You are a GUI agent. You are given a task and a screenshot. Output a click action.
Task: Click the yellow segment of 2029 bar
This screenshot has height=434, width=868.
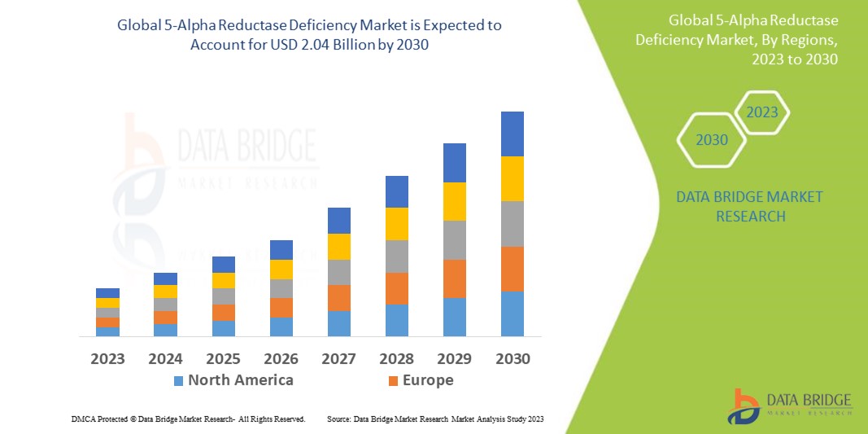tap(454, 201)
